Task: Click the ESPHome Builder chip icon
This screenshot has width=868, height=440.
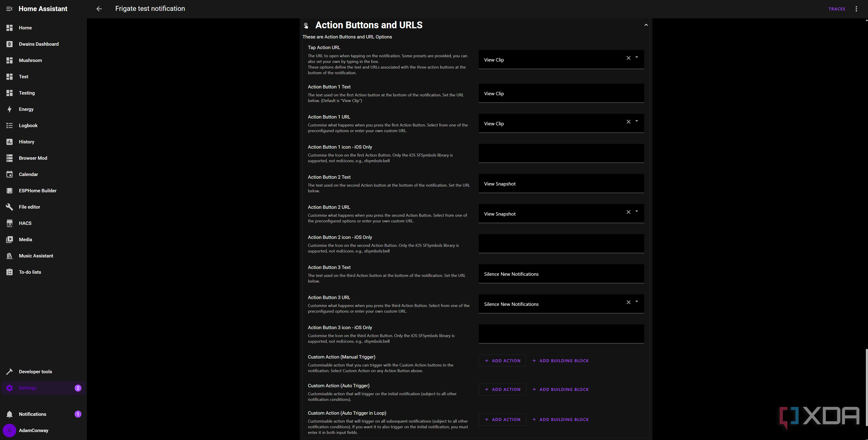Action: (x=9, y=191)
